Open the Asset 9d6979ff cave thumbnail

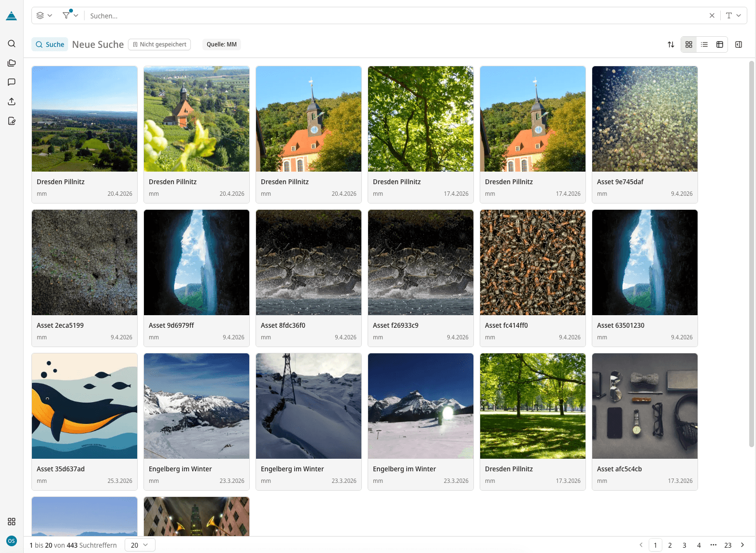[x=197, y=262]
